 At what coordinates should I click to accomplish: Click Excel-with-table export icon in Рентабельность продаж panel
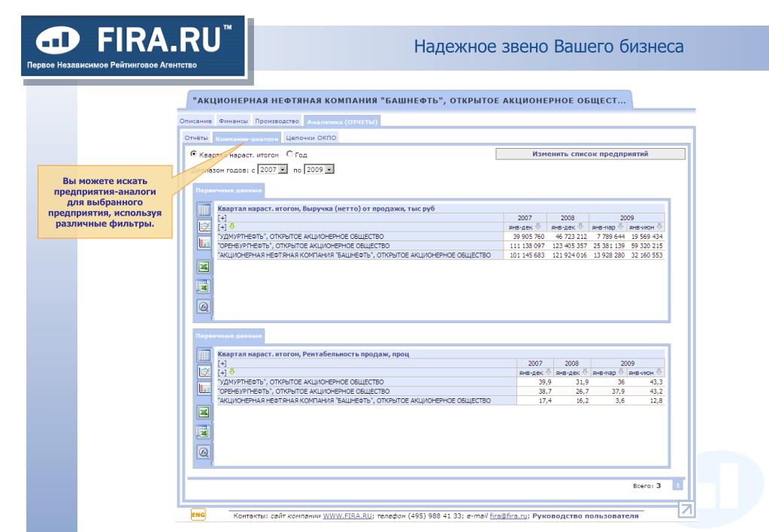coord(204,432)
